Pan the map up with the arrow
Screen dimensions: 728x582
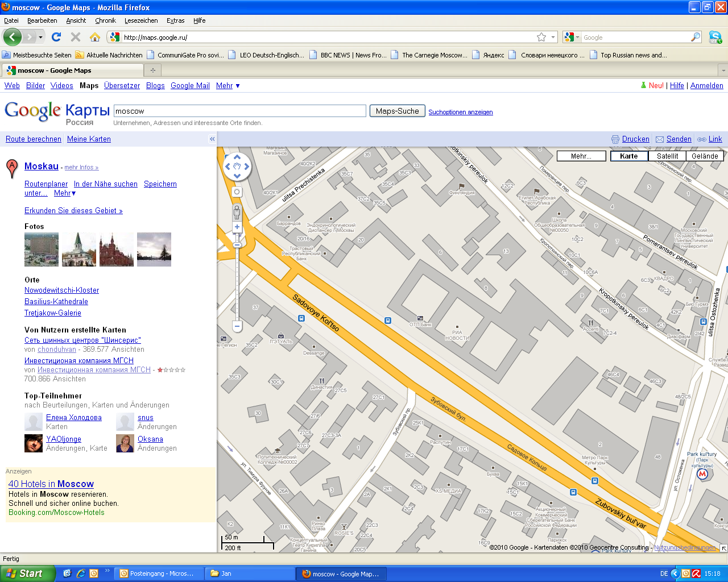tap(237, 157)
